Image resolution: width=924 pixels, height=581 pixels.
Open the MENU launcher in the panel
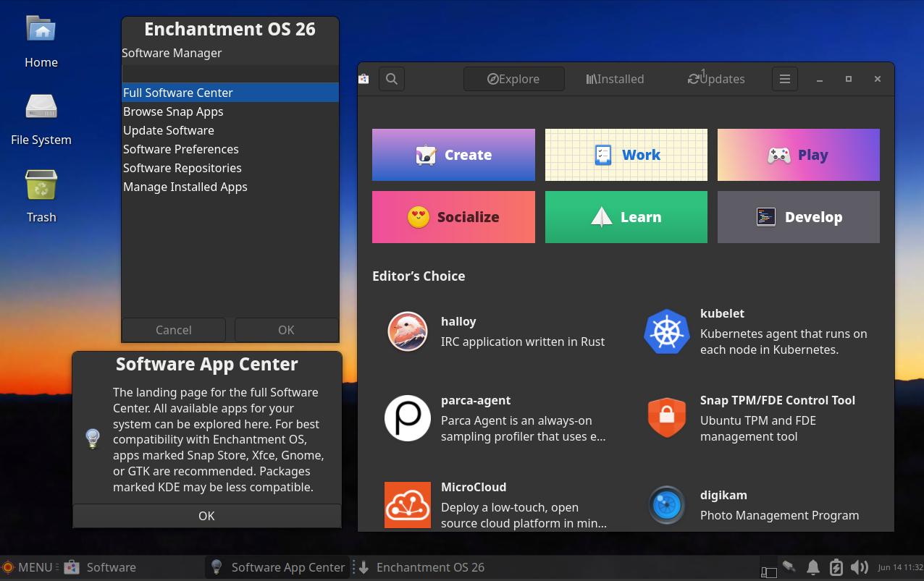click(28, 567)
